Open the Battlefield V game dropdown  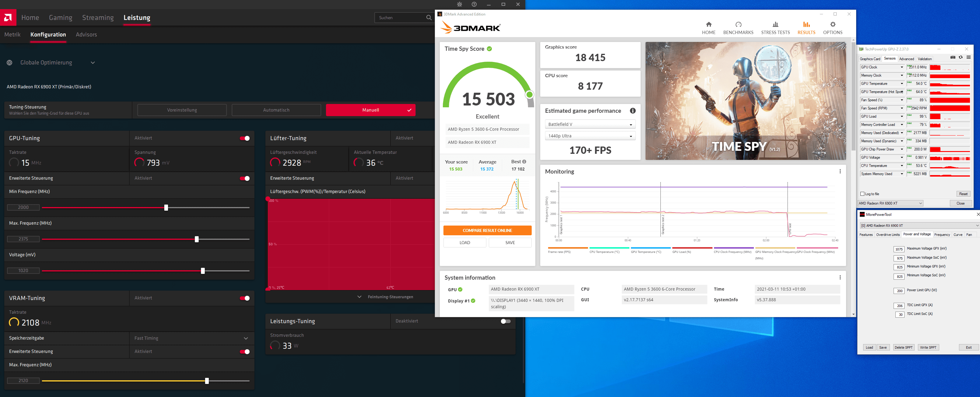pyautogui.click(x=590, y=124)
